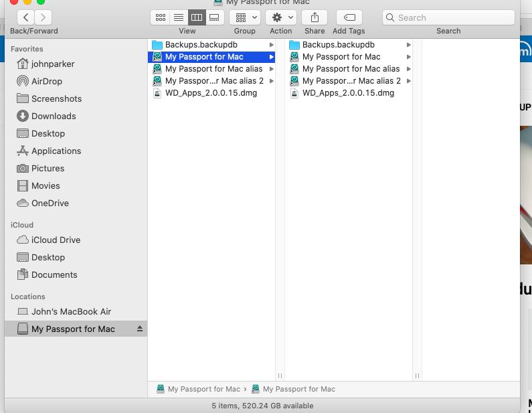Open Desktop under Favorites
This screenshot has width=532, height=413.
click(76, 133)
